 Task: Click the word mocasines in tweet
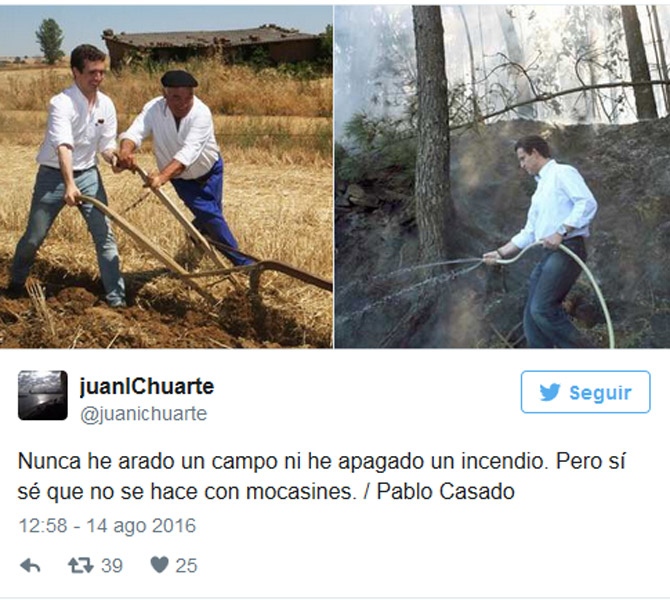coord(301,492)
